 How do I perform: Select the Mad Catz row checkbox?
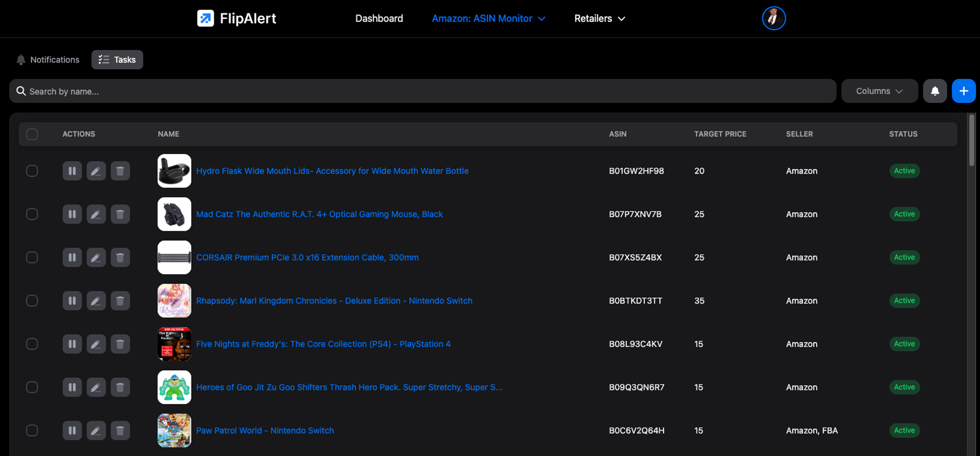[32, 214]
